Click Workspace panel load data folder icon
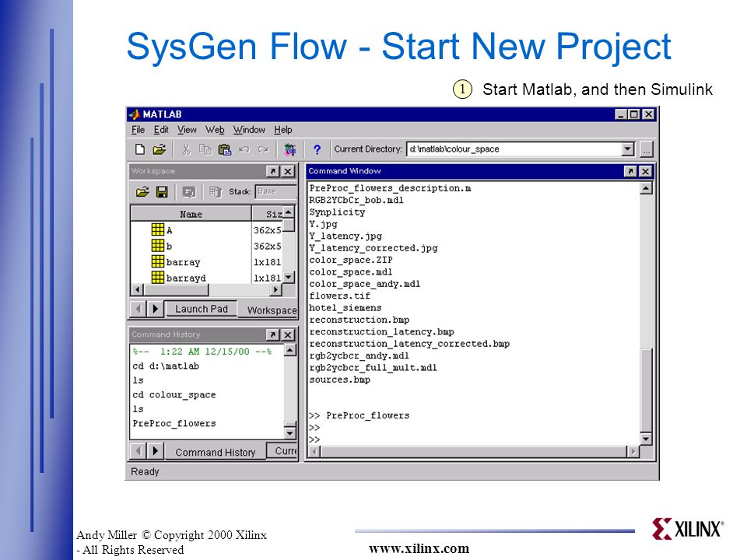 pos(142,192)
